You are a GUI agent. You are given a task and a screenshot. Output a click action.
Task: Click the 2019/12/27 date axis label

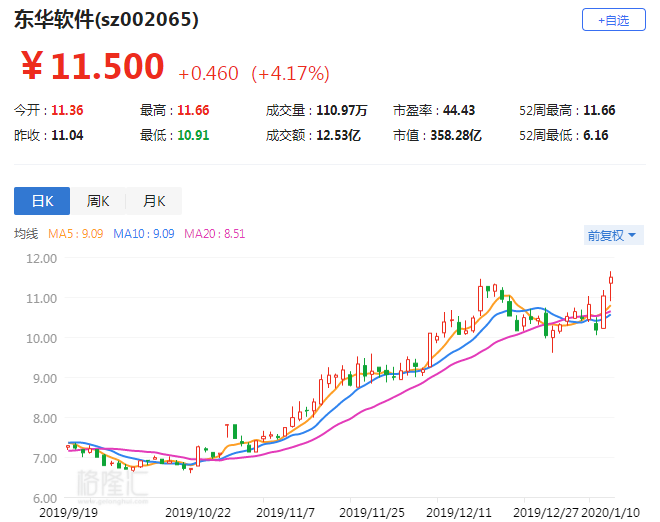[546, 512]
